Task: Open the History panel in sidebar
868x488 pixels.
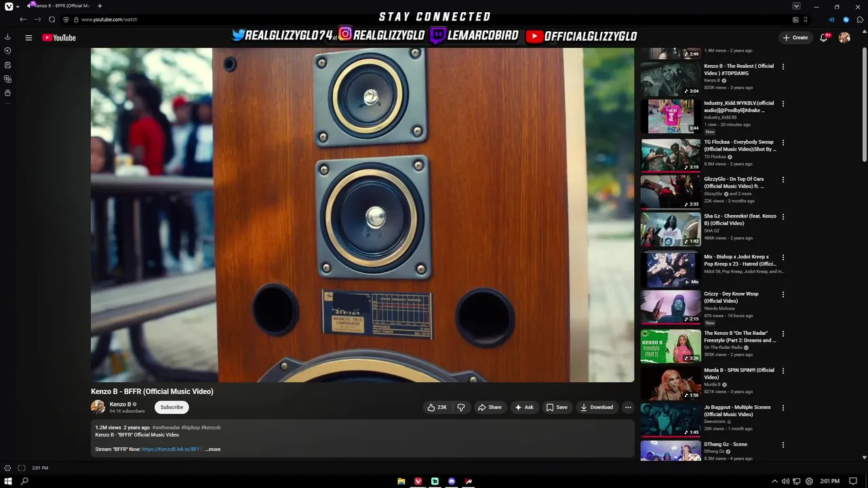Action: click(7, 51)
